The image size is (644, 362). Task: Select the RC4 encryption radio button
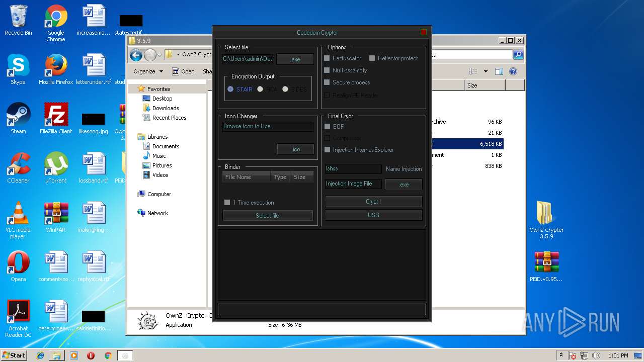coord(260,89)
